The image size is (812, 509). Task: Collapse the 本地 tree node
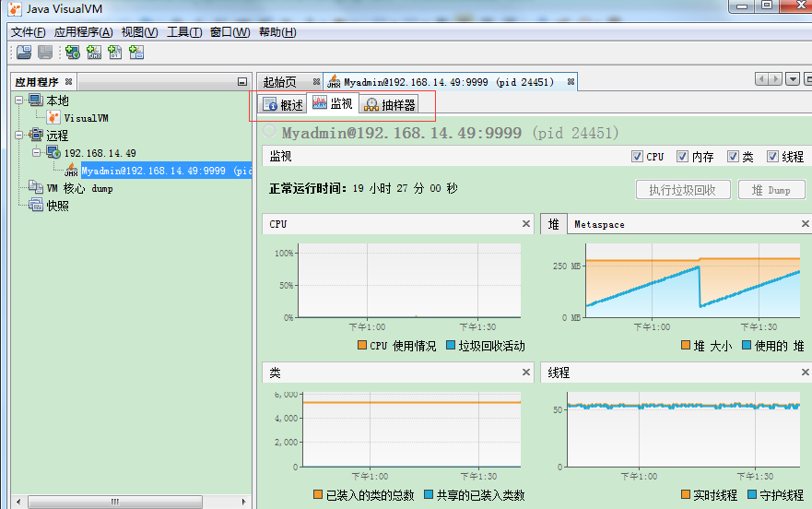click(x=19, y=101)
